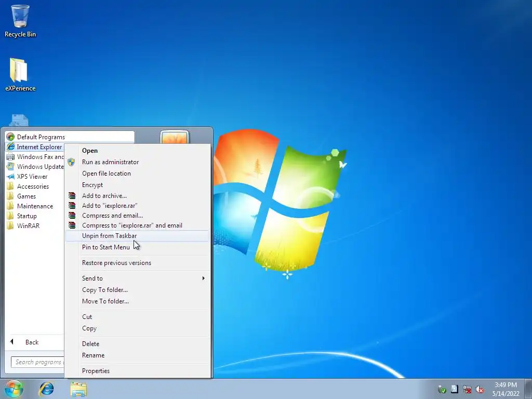Open Windows Explorer from the taskbar
The width and height of the screenshot is (532, 399).
coord(78,389)
